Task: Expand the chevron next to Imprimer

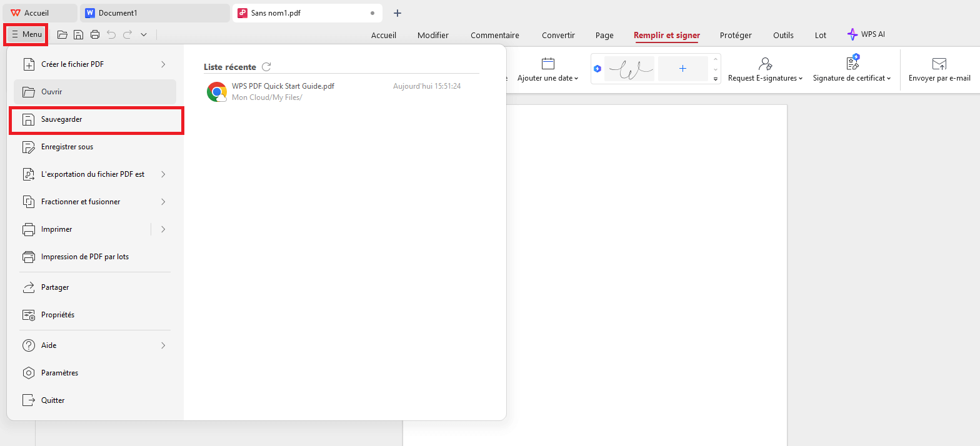Action: [x=163, y=229]
